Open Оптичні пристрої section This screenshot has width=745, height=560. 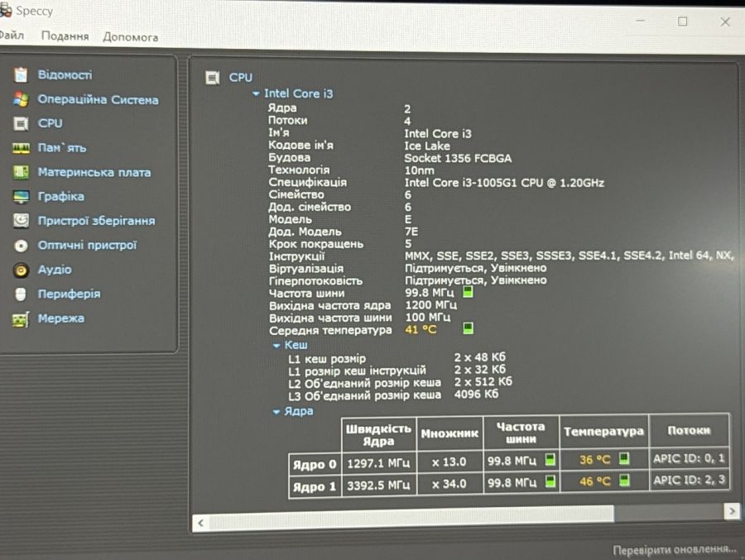(87, 245)
